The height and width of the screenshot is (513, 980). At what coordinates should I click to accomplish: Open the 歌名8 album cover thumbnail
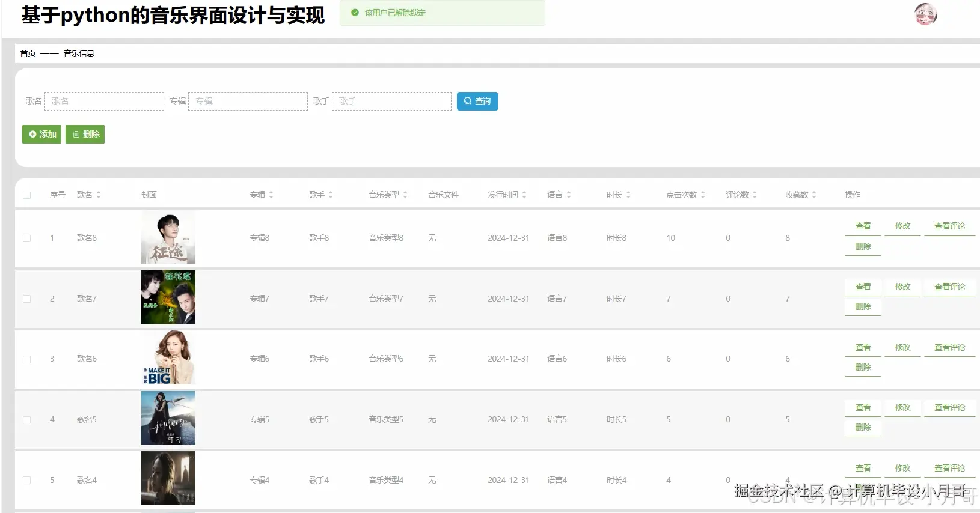click(x=168, y=238)
